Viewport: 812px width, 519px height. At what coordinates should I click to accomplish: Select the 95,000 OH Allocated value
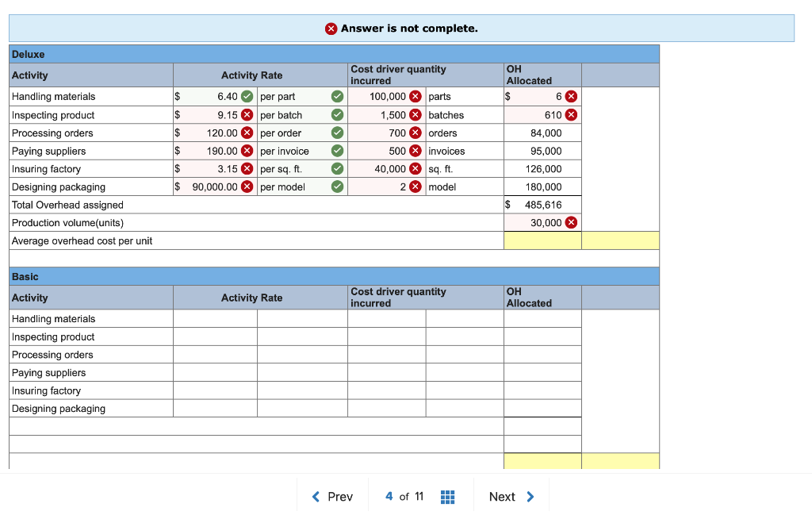546,151
